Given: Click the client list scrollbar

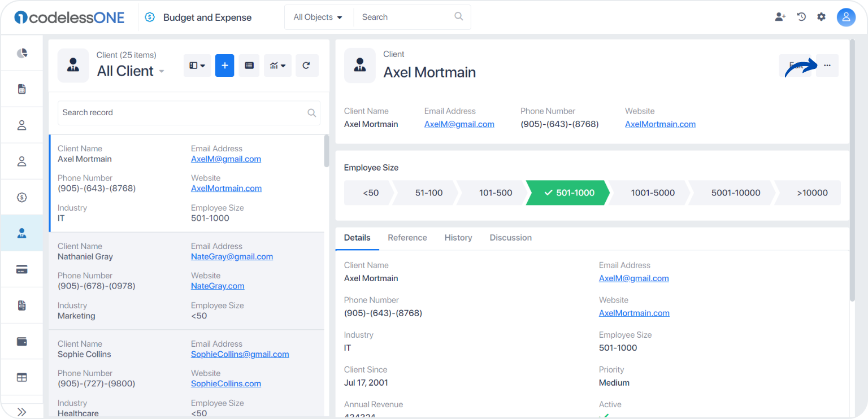Looking at the screenshot, I should click(x=327, y=151).
